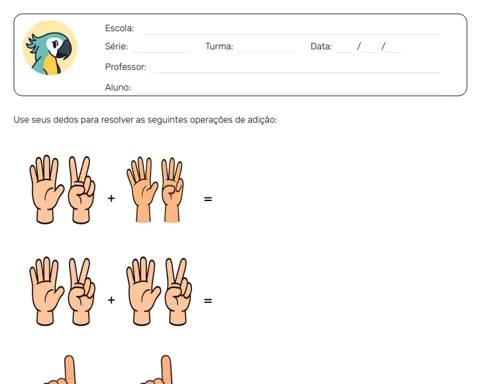Click the day blank after Data

(344, 52)
